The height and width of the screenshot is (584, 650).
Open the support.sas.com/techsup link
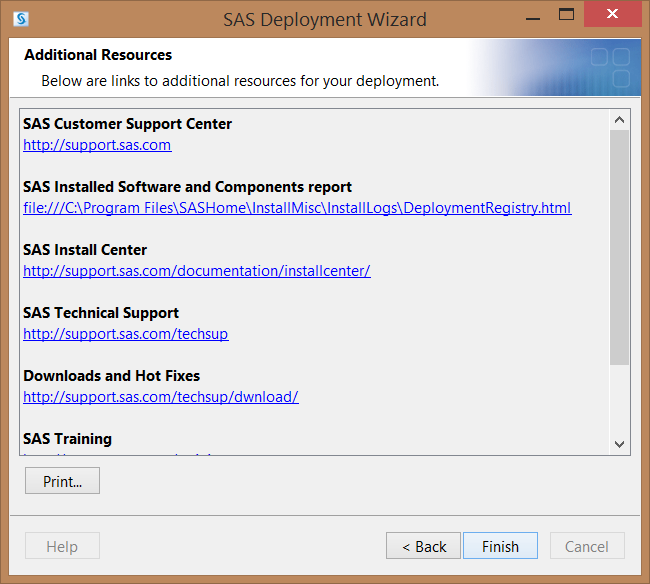click(x=126, y=334)
